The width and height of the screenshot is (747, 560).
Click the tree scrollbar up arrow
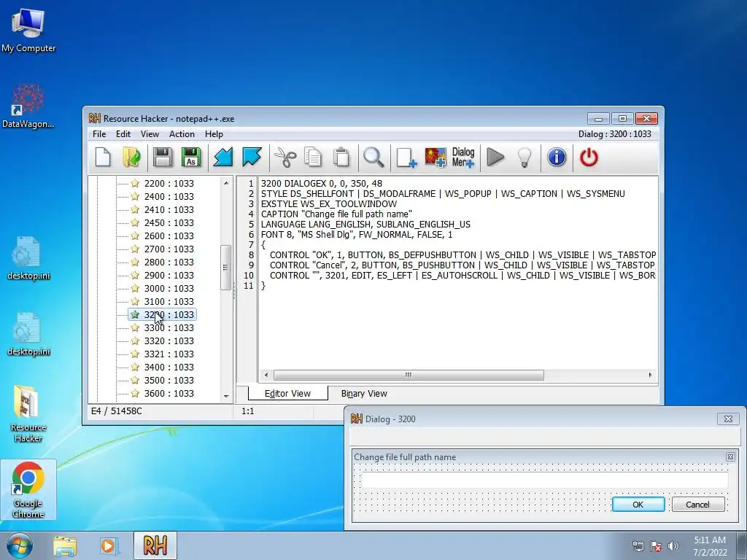pyautogui.click(x=226, y=183)
